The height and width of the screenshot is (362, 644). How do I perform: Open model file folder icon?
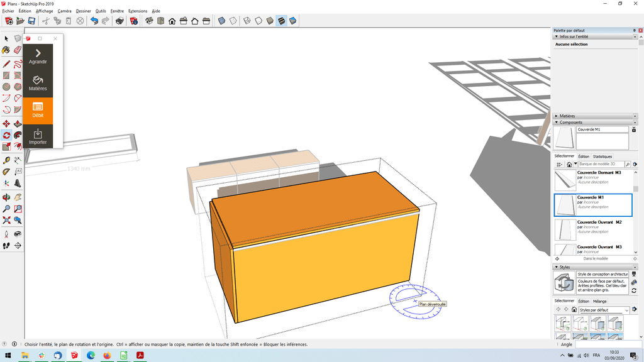(x=20, y=21)
